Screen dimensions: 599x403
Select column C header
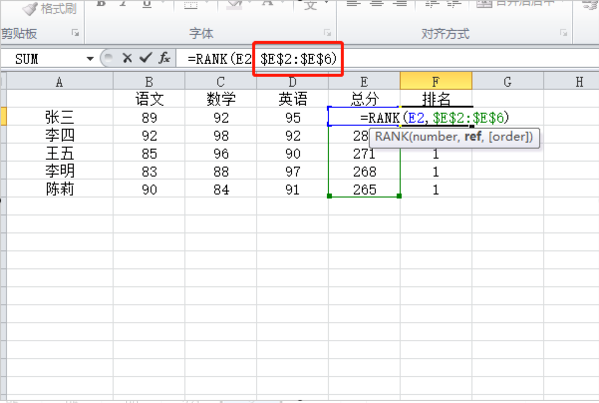point(221,82)
